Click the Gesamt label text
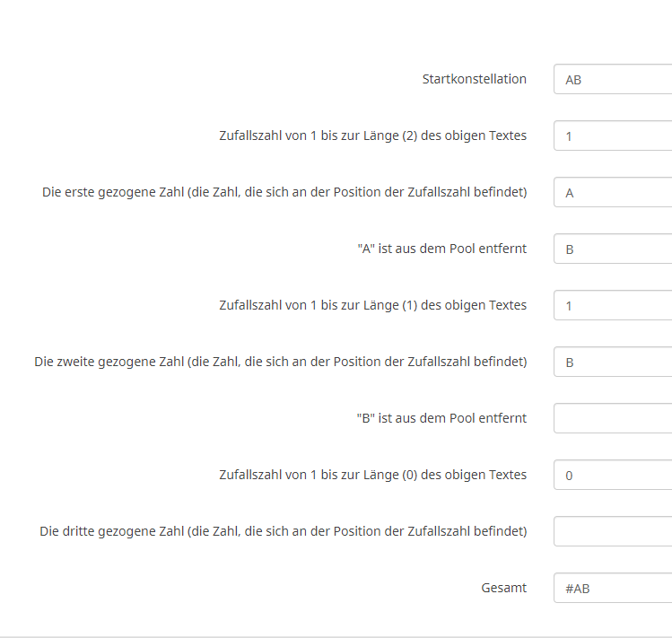This screenshot has height=638, width=672. point(503,588)
